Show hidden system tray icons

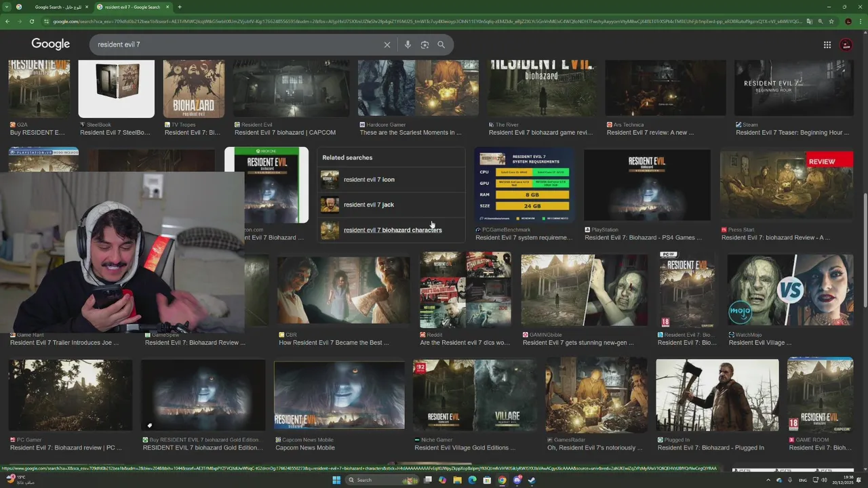click(767, 480)
